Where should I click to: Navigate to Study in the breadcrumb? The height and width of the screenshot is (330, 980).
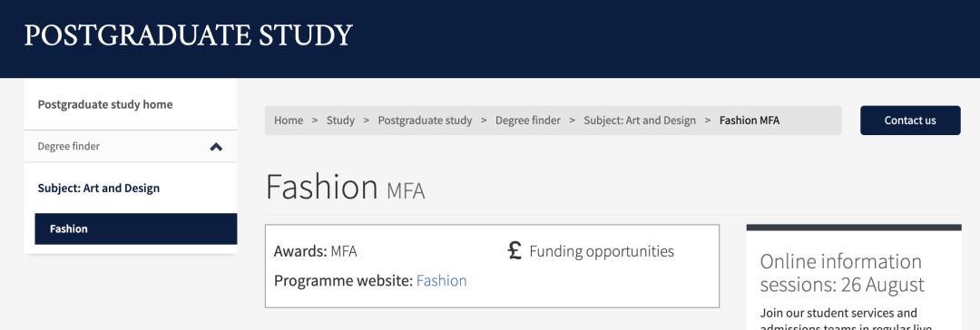[340, 120]
